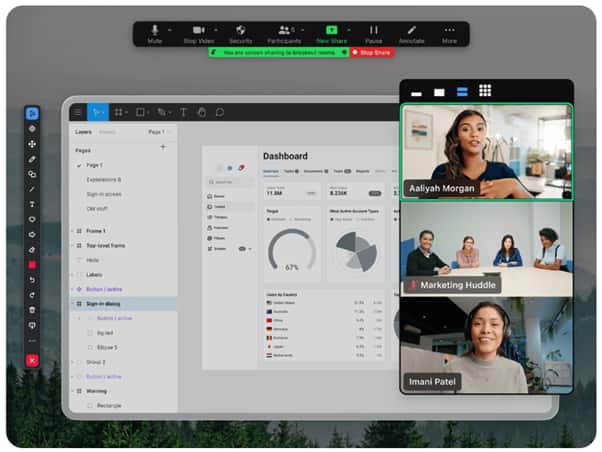The image size is (602, 452).
Task: Select the Figma Rectangle shape tool
Action: coord(140,112)
